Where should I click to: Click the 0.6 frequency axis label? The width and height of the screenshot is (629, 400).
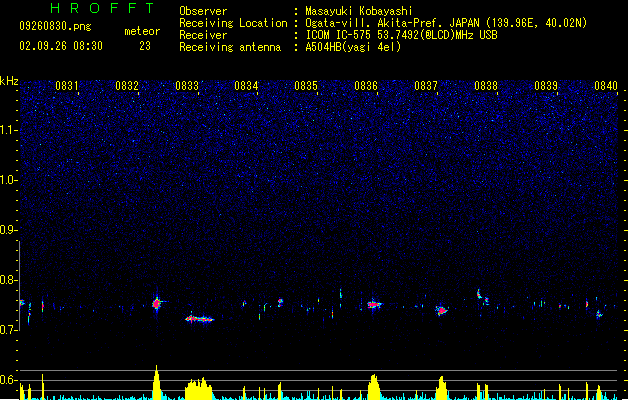point(8,380)
